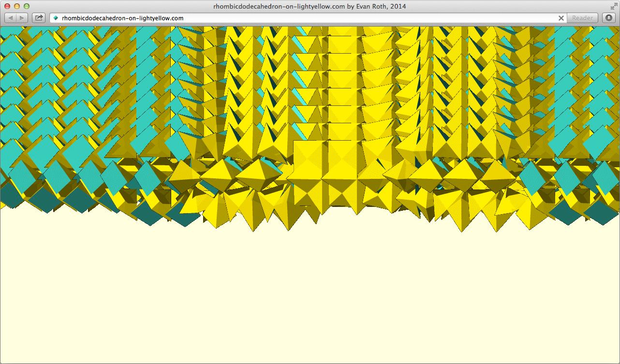The height and width of the screenshot is (364, 620).
Task: Show the Downloads button popup
Action: (608, 18)
